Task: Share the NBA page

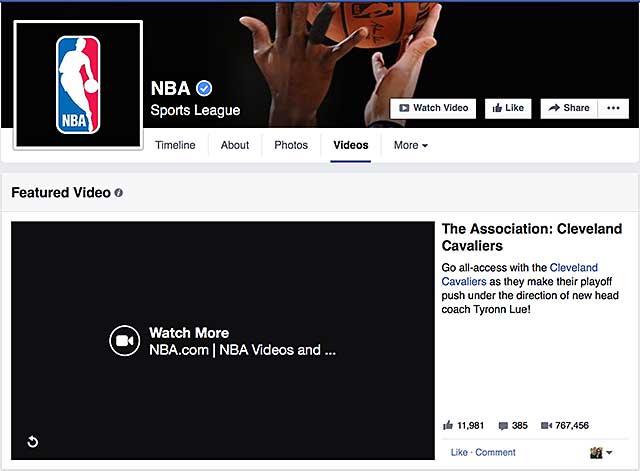Action: click(x=569, y=108)
